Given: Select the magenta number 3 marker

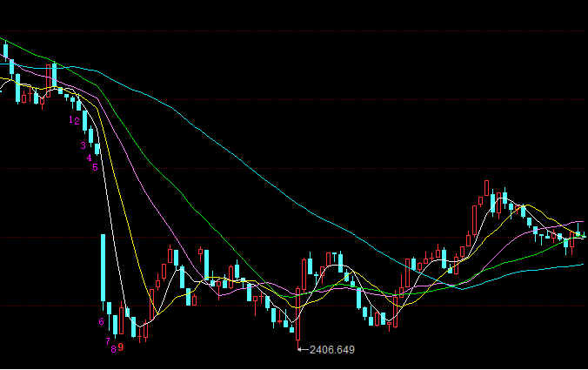Looking at the screenshot, I should pos(83,145).
